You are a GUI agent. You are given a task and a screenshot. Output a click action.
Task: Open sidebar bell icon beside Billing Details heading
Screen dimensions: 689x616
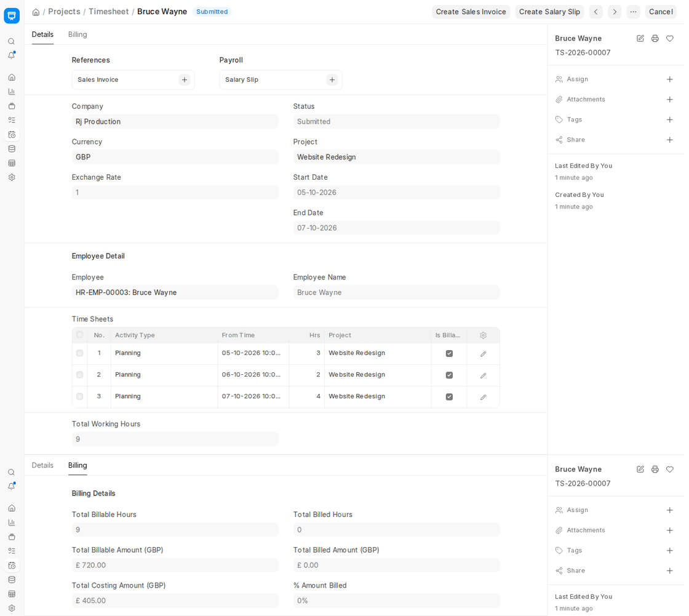(12, 486)
